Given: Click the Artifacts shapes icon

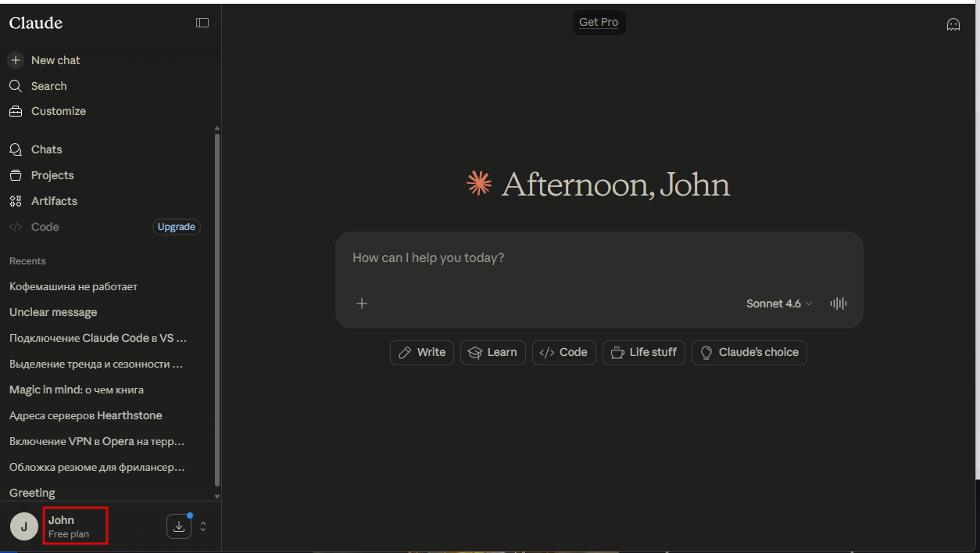Looking at the screenshot, I should (x=16, y=201).
